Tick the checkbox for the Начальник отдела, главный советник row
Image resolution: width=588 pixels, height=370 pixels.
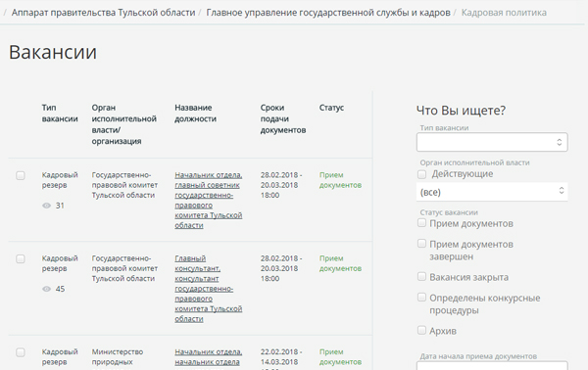pyautogui.click(x=21, y=175)
